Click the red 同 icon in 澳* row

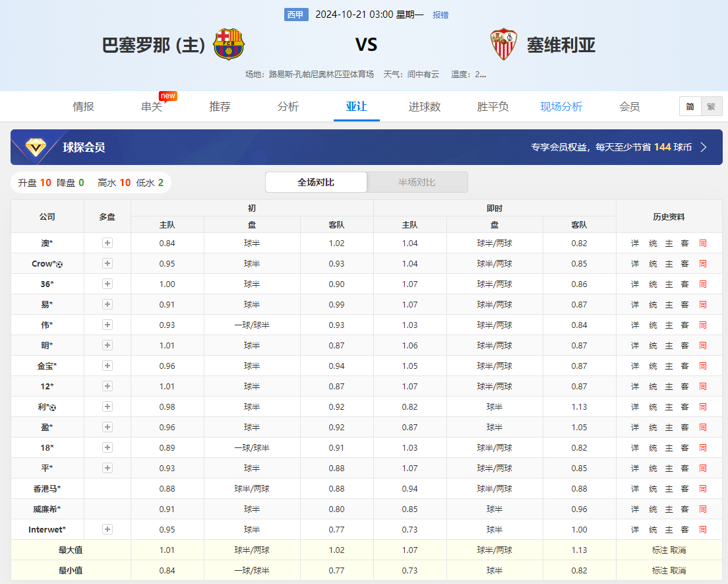[703, 243]
